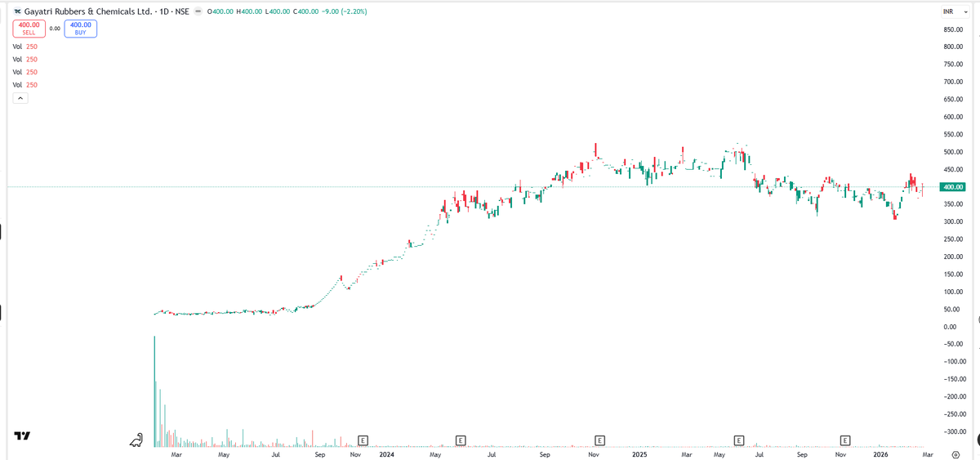Click the −9.00 (−2.20%) change value
Image resolution: width=980 pixels, height=460 pixels.
(x=345, y=11)
